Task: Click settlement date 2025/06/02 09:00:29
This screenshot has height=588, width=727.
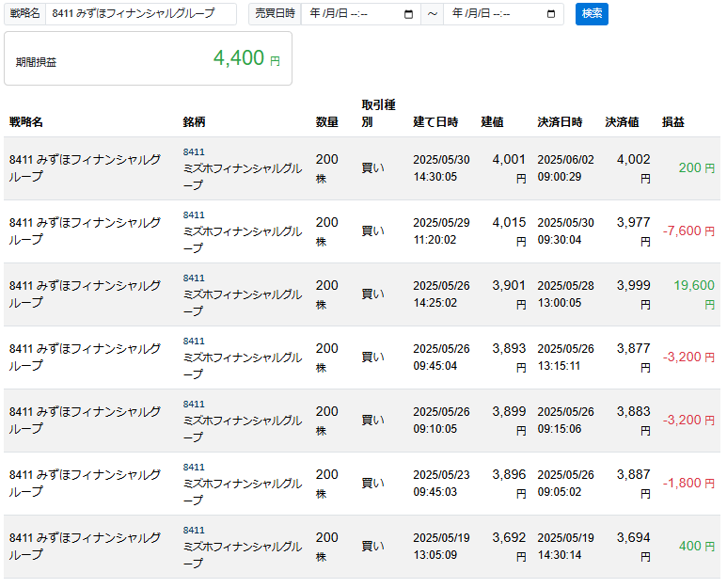Action: (565, 168)
